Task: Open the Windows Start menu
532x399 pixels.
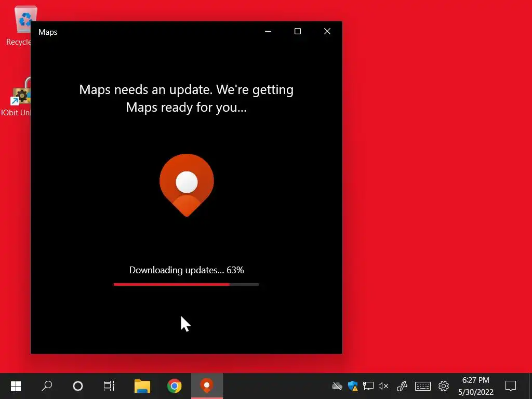Action: click(16, 386)
